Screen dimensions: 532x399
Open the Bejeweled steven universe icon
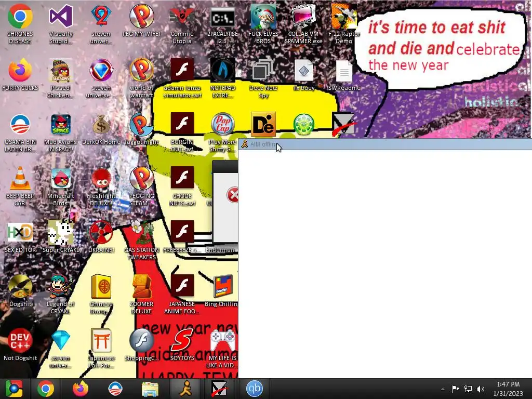(101, 71)
